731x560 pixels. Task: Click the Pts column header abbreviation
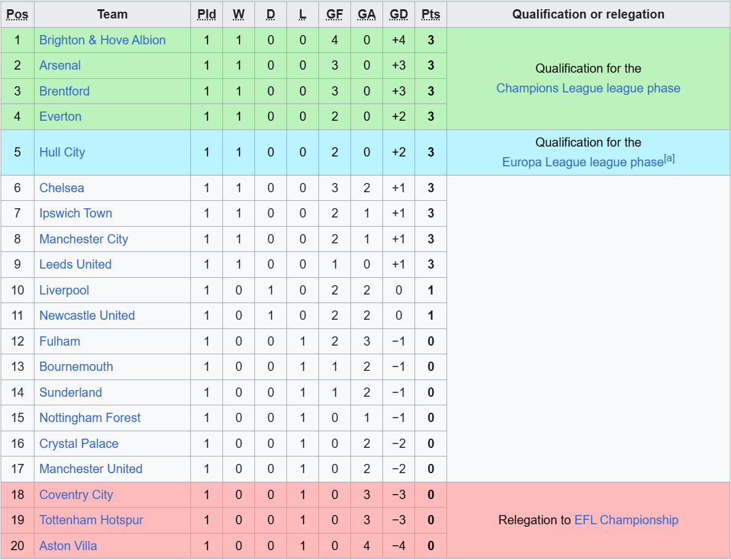[430, 14]
